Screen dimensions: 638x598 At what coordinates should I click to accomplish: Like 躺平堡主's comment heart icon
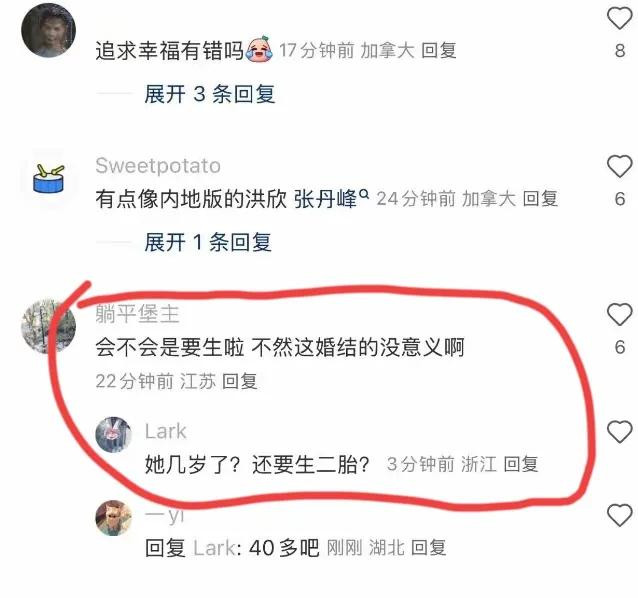619,314
